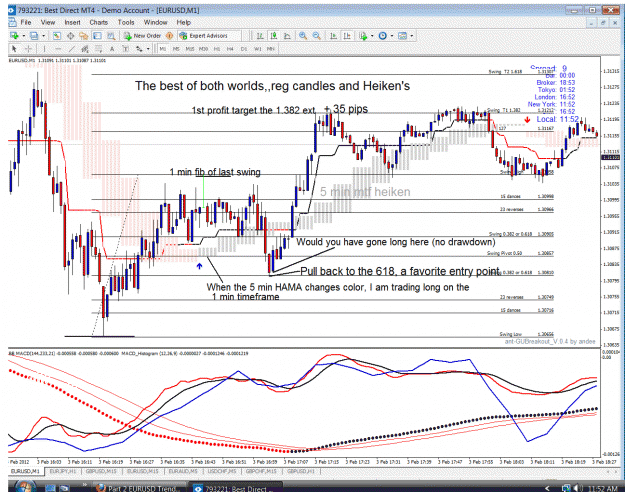Screen dimensions: 625x492
Task: Select the Equidistant Channel tool
Action: [x=85, y=49]
